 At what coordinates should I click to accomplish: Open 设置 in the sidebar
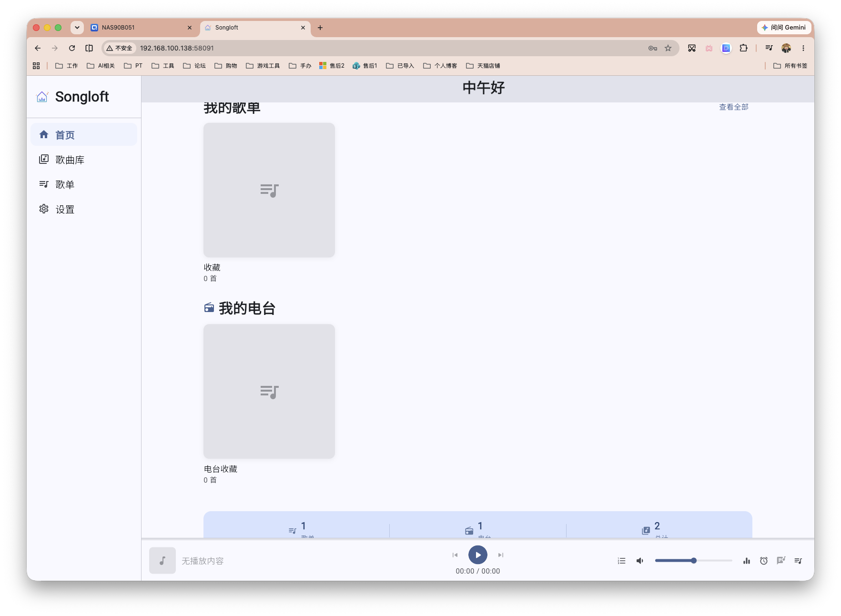[x=84, y=209]
